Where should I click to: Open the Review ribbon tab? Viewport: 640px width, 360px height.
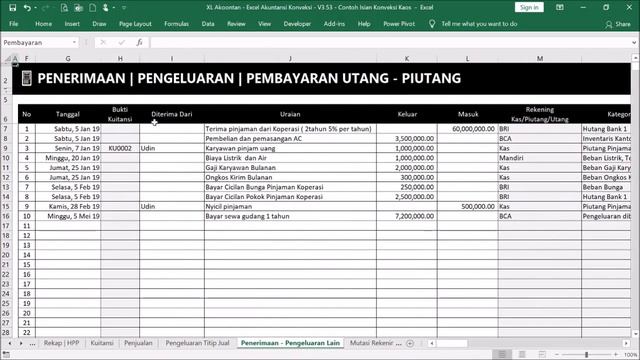236,24
